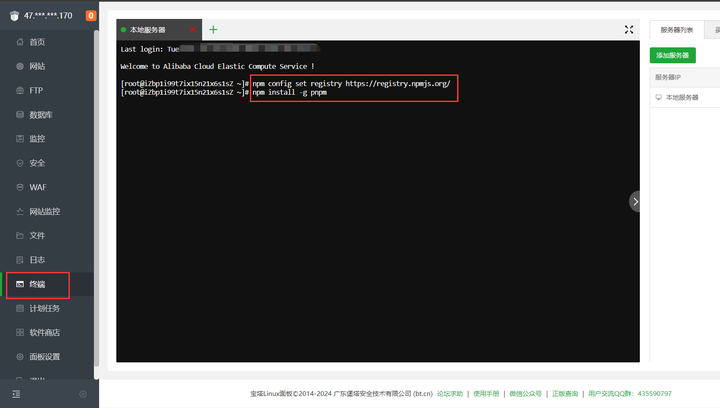Open 安全 security settings
The height and width of the screenshot is (408, 720).
(x=37, y=163)
